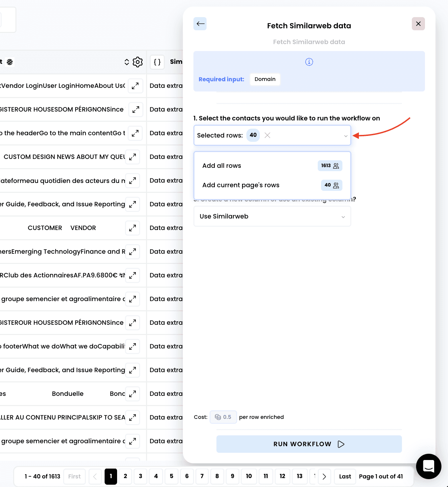Expand the Selected rows dropdown chevron
The width and height of the screenshot is (448, 487).
click(346, 136)
